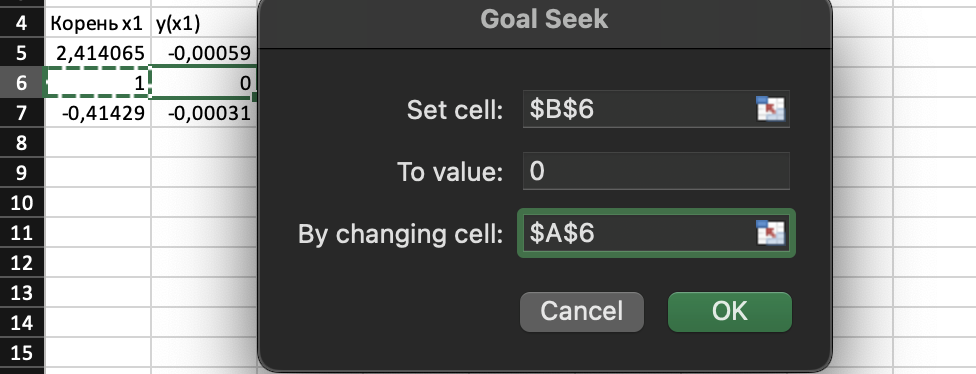Click the Корень x1 header cell
Image resolution: width=976 pixels, height=374 pixels.
[98, 24]
